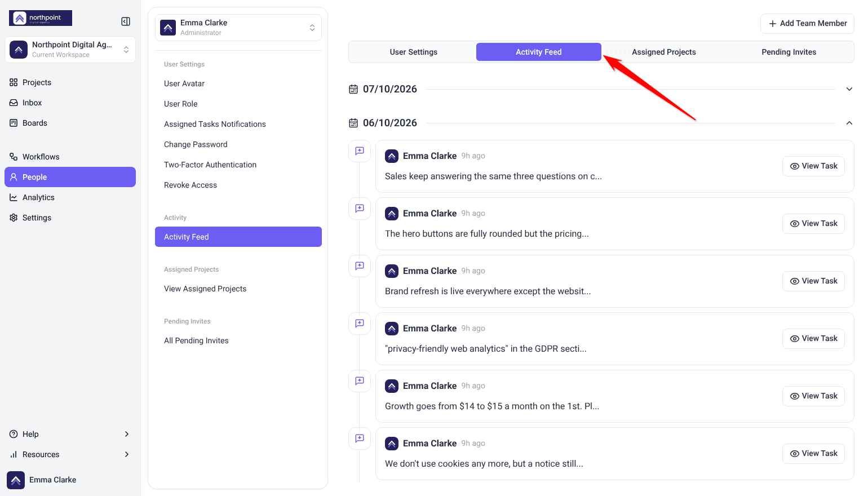Viewport: 868px width, 496px height.
Task: Open Change Password option
Action: 238,144
